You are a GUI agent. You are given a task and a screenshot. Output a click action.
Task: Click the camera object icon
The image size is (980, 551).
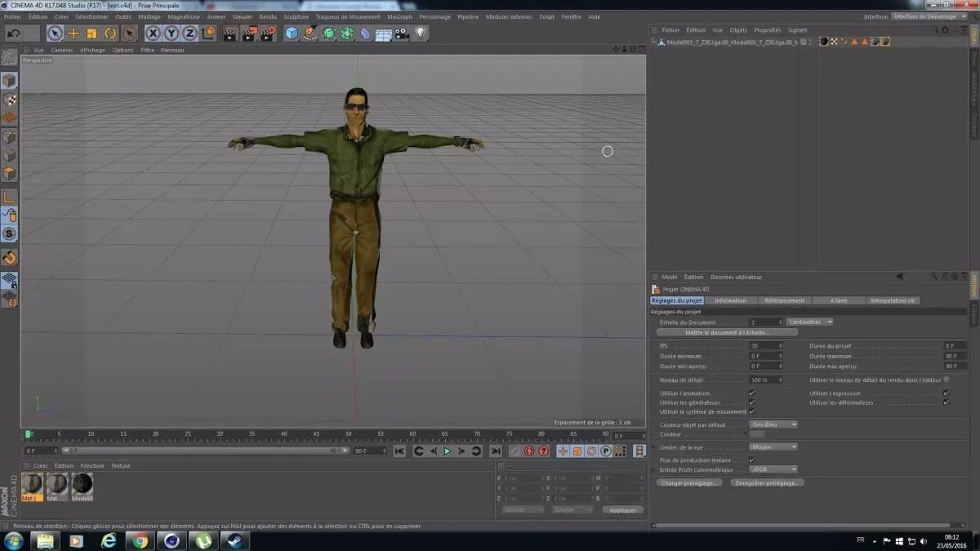point(402,33)
